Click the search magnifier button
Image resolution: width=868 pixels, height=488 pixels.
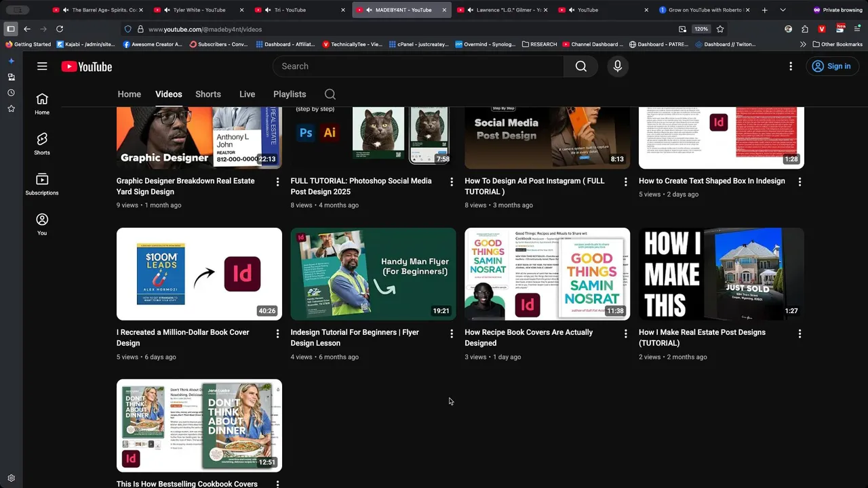coord(580,66)
